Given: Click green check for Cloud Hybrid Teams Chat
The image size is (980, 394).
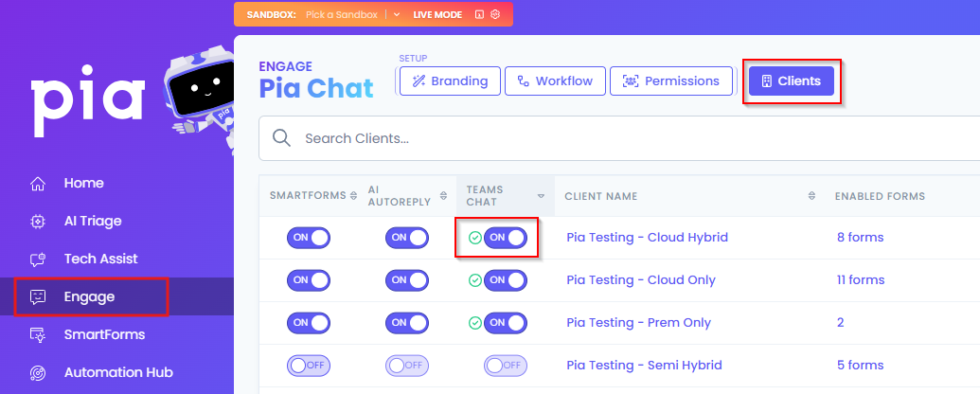Looking at the screenshot, I should tap(475, 238).
